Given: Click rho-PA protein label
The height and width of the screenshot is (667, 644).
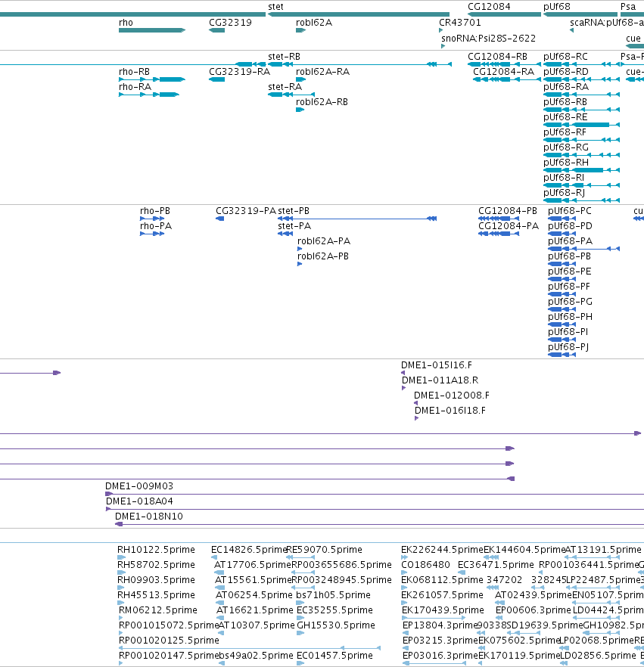Looking at the screenshot, I should 156,226.
